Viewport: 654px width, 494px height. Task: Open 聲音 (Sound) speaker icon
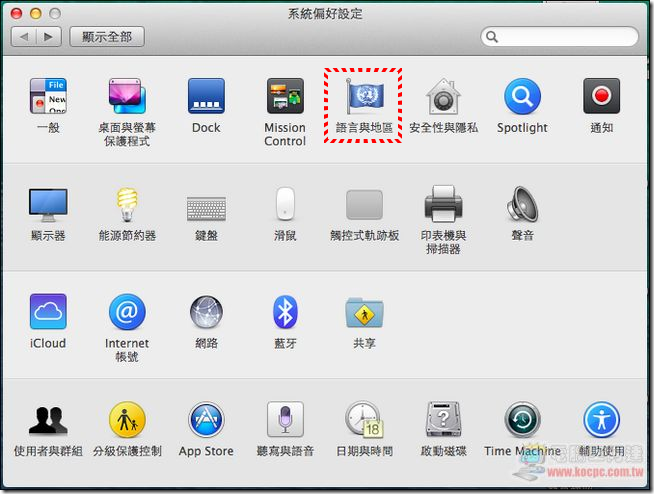pyautogui.click(x=522, y=204)
